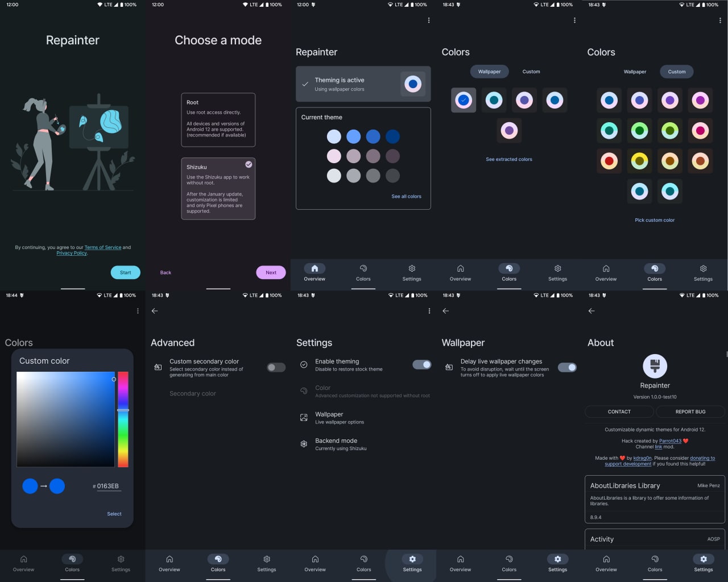Tap selected Wallpaper tab on wallpaper Colors screen
This screenshot has height=582, width=728.
[490, 72]
